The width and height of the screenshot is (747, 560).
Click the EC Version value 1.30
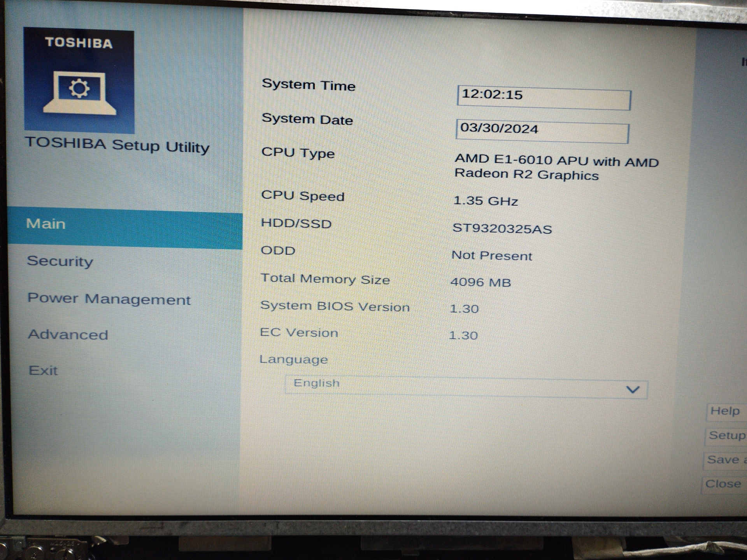point(463,335)
